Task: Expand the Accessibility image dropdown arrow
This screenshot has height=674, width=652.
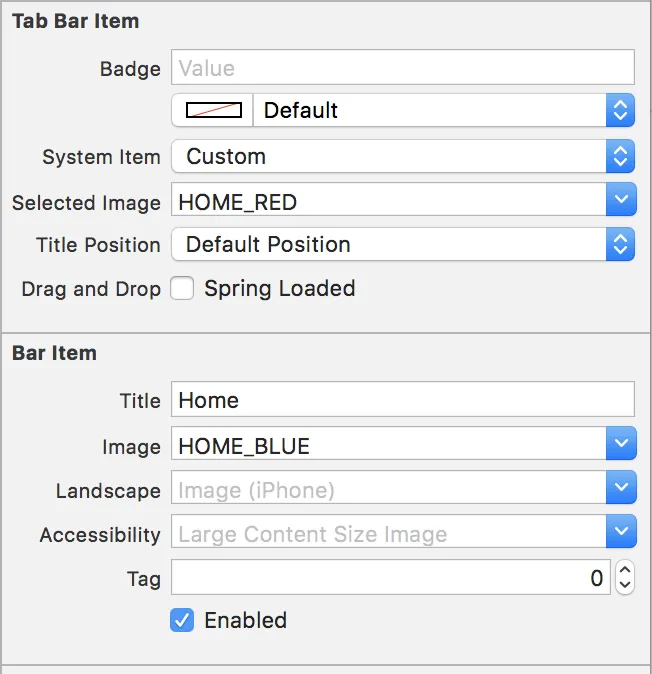Action: [x=621, y=534]
